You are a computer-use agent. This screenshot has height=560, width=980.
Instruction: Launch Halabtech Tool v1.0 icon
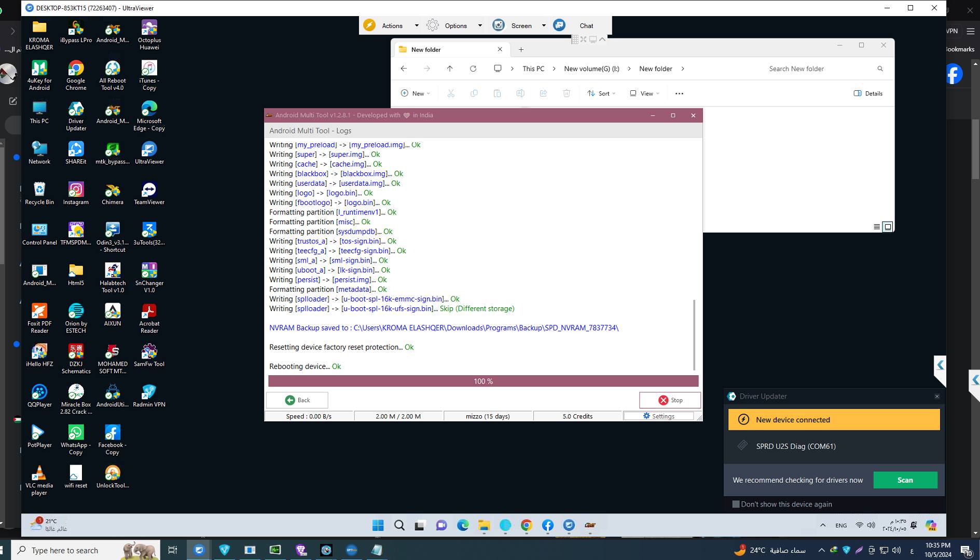[113, 278]
